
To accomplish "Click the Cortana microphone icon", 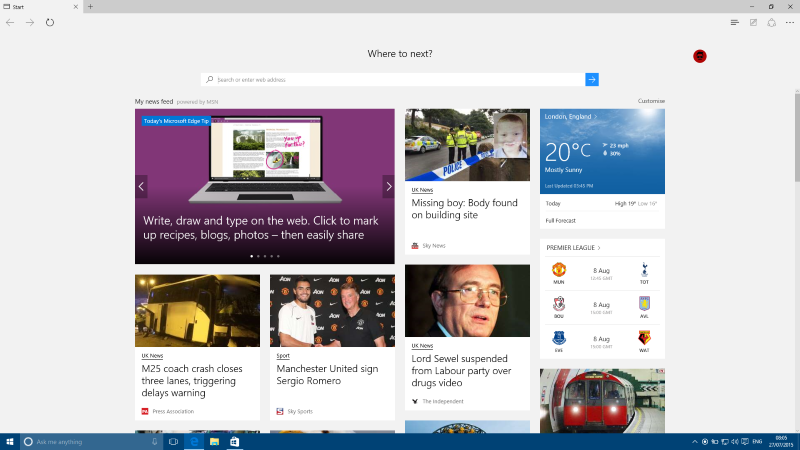I will click(154, 442).
